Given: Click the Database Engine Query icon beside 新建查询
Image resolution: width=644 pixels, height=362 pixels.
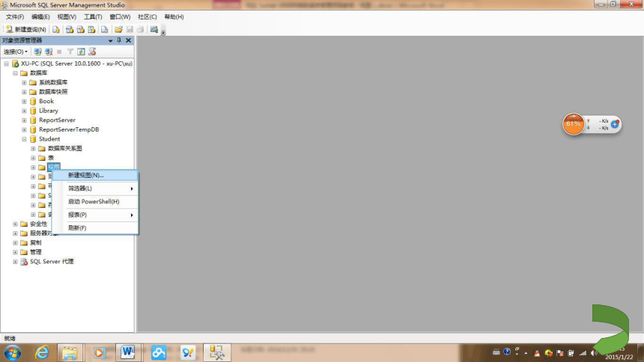Looking at the screenshot, I should 56,30.
